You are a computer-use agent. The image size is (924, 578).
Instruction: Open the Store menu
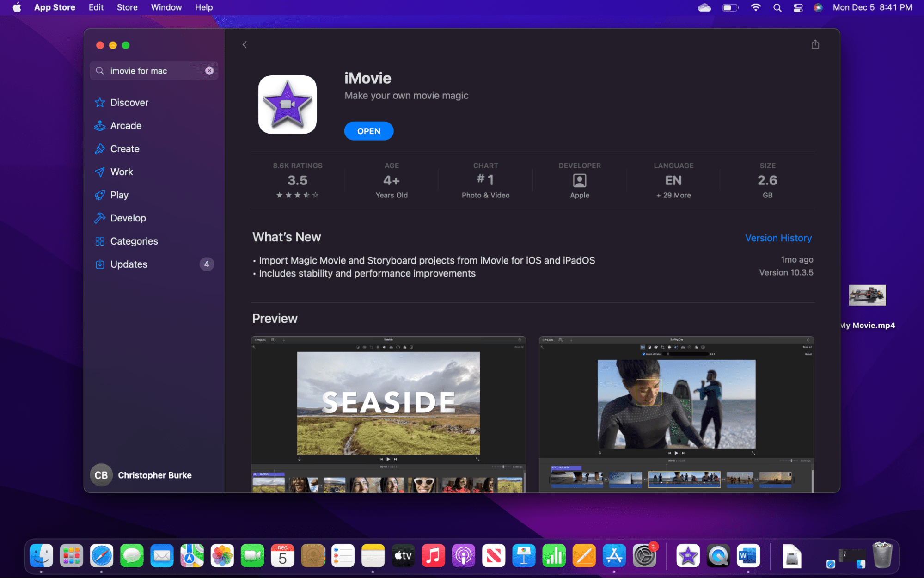pyautogui.click(x=127, y=7)
